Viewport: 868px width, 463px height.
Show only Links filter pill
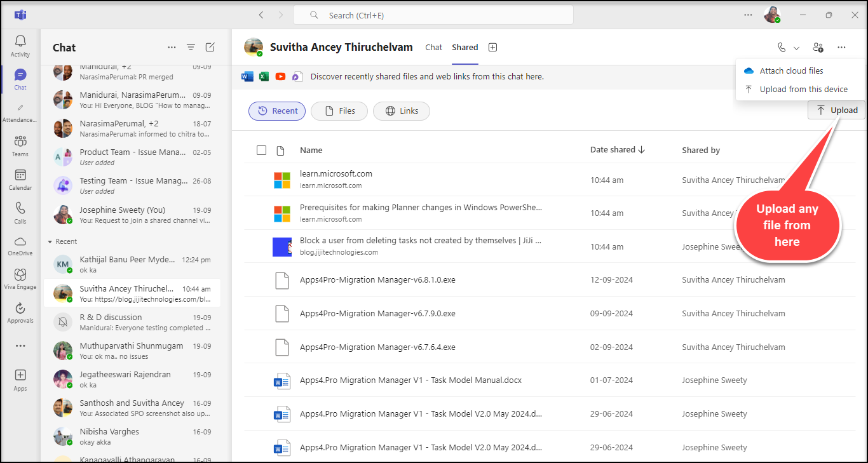tap(401, 111)
